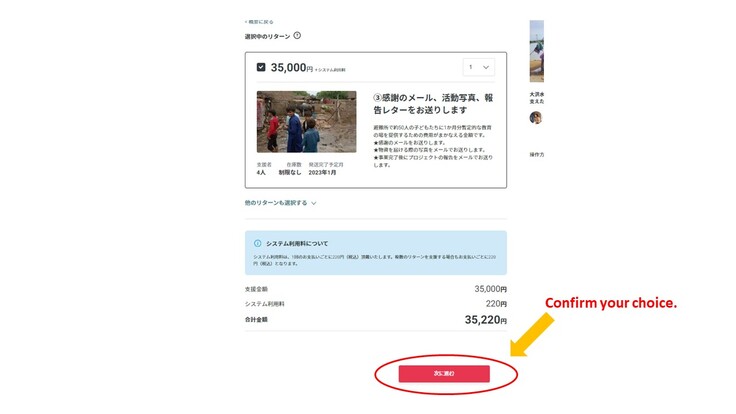Click the 発送完了予定月 2023年1月 info
Screen dimensions: 736x414
[325, 168]
